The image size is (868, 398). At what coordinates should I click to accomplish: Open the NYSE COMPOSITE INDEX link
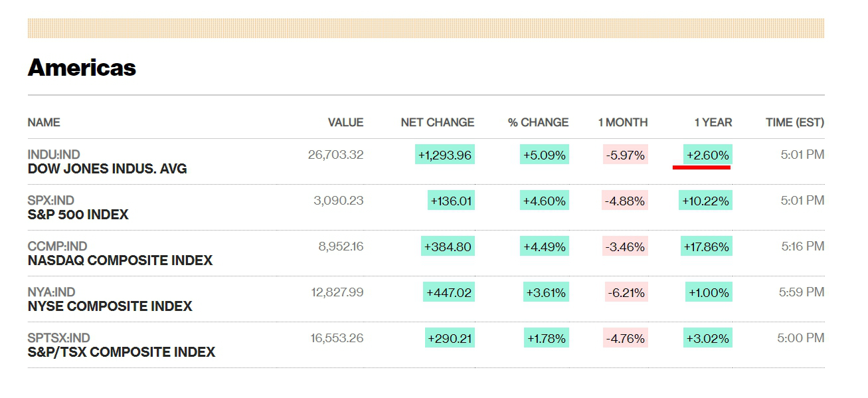coord(110,306)
